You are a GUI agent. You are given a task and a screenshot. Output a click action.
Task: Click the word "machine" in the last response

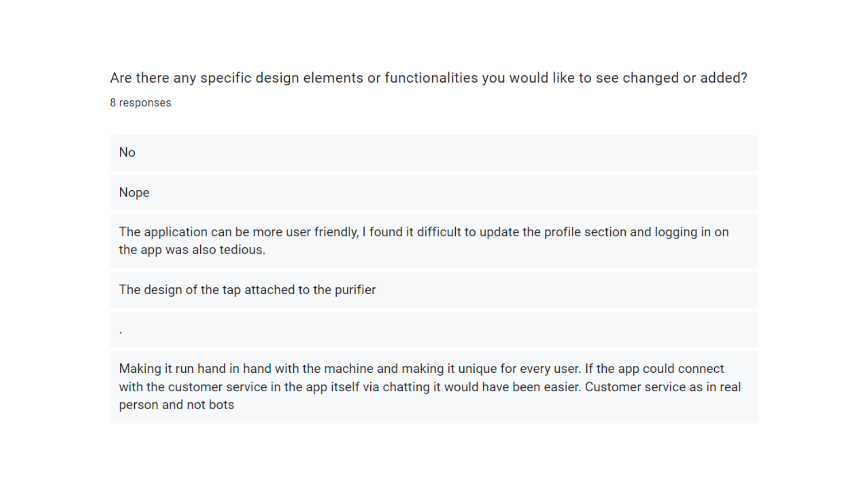[349, 369]
